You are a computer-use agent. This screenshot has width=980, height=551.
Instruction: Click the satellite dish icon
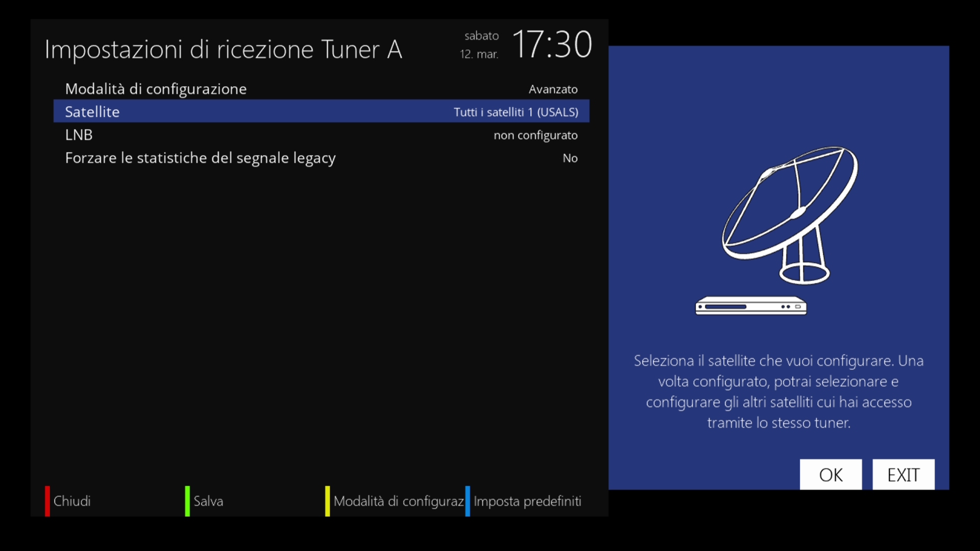790,215
